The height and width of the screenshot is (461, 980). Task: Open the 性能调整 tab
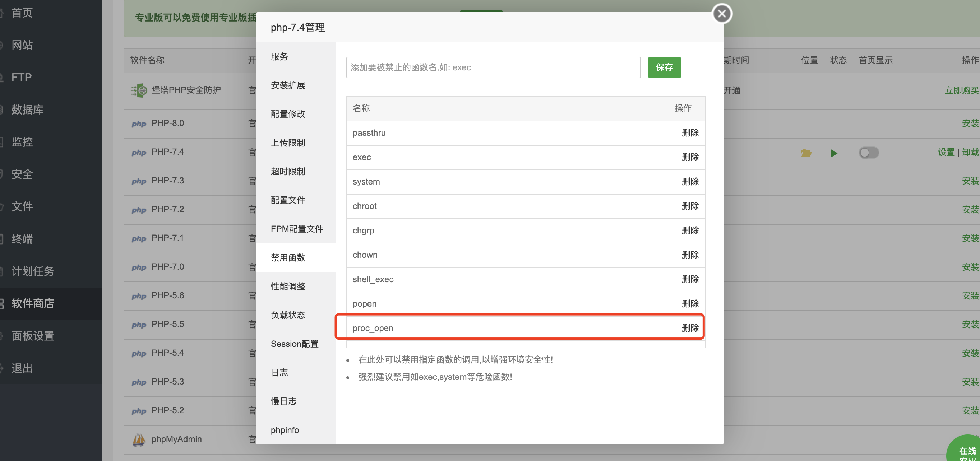(x=288, y=286)
